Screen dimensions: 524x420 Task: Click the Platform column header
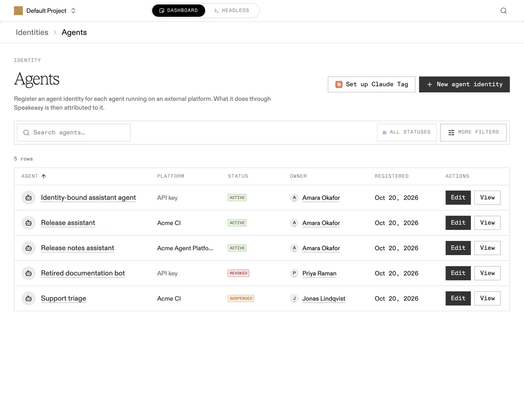pyautogui.click(x=171, y=176)
